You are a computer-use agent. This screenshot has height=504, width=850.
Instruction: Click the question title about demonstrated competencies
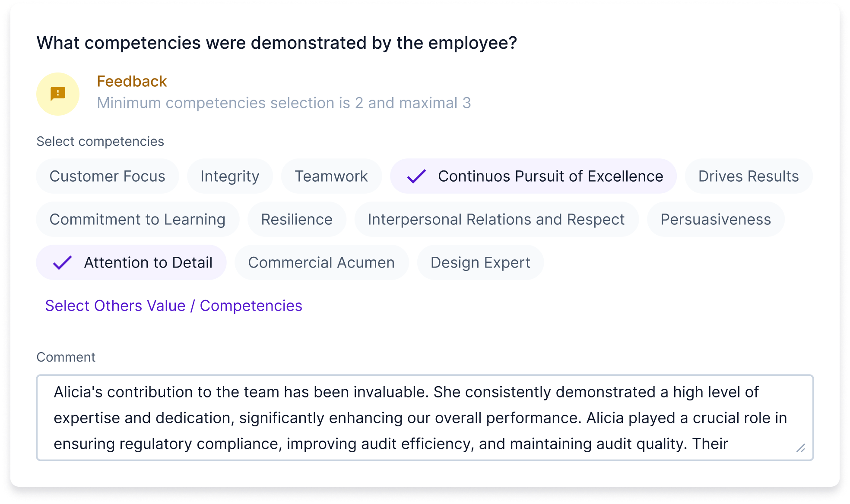click(x=276, y=42)
